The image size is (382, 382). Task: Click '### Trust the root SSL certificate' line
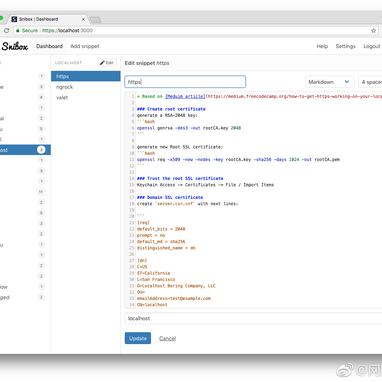pyautogui.click(x=180, y=179)
